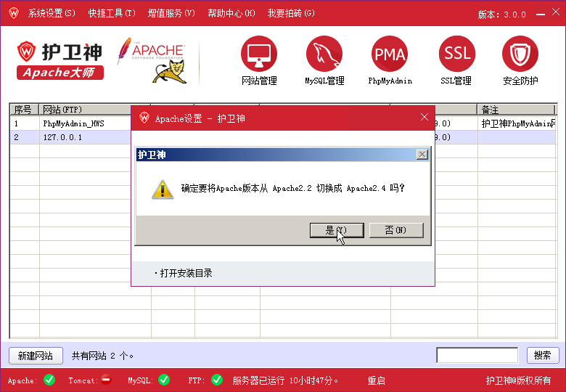This screenshot has width=566, height=392.
Task: Click the logo in Apache设置 window title
Action: [x=144, y=118]
